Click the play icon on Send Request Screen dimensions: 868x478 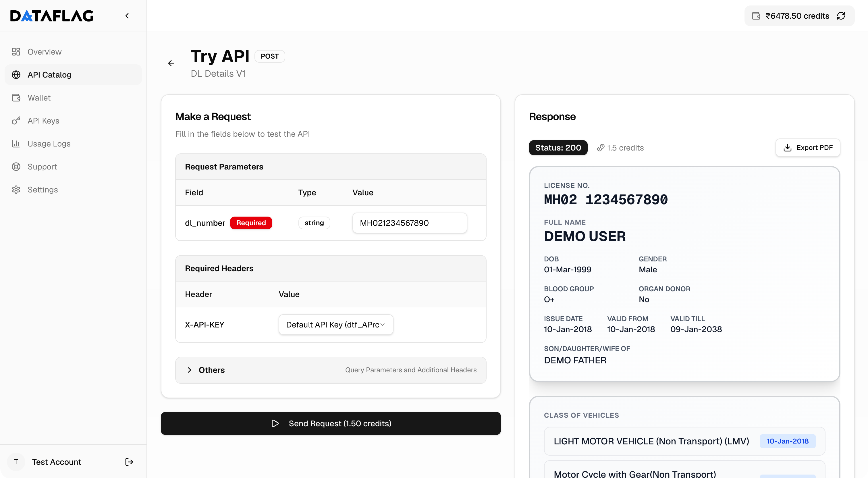[x=275, y=423]
